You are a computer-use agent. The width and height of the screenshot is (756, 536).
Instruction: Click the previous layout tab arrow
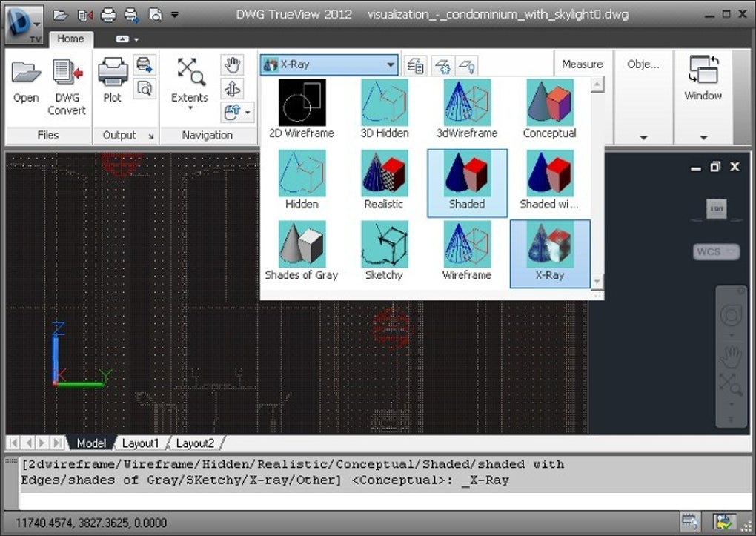(28, 443)
